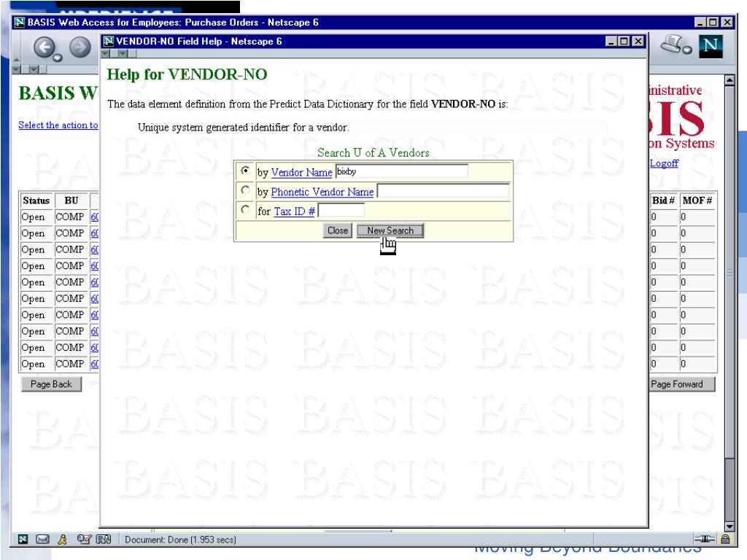Open the Navigator icon in the status bar
Screen dimensions: 747x560
(x=23, y=539)
